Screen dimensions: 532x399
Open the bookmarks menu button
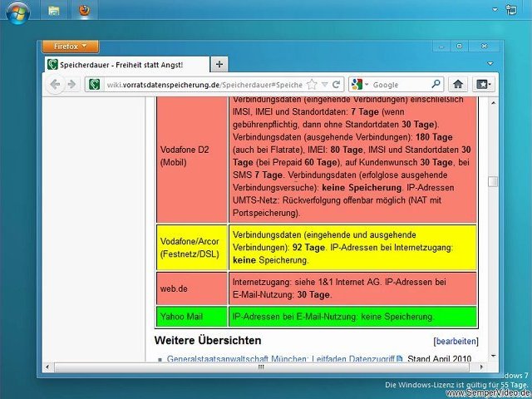pos(483,84)
